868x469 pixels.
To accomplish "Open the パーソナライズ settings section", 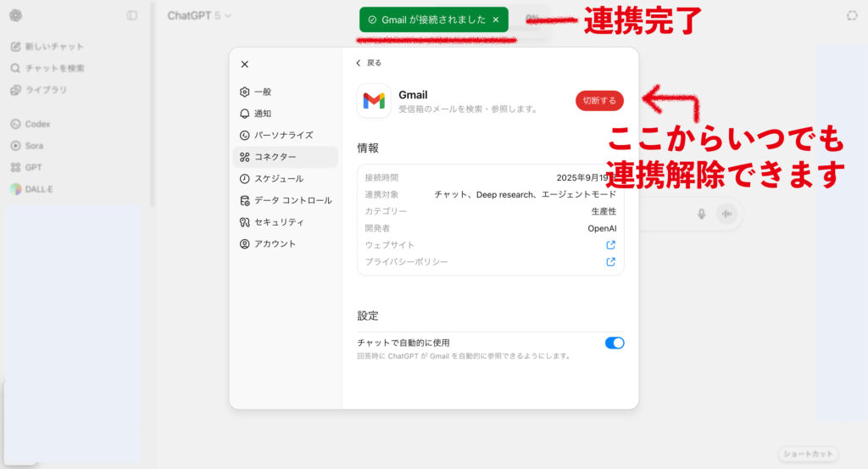I will click(283, 135).
